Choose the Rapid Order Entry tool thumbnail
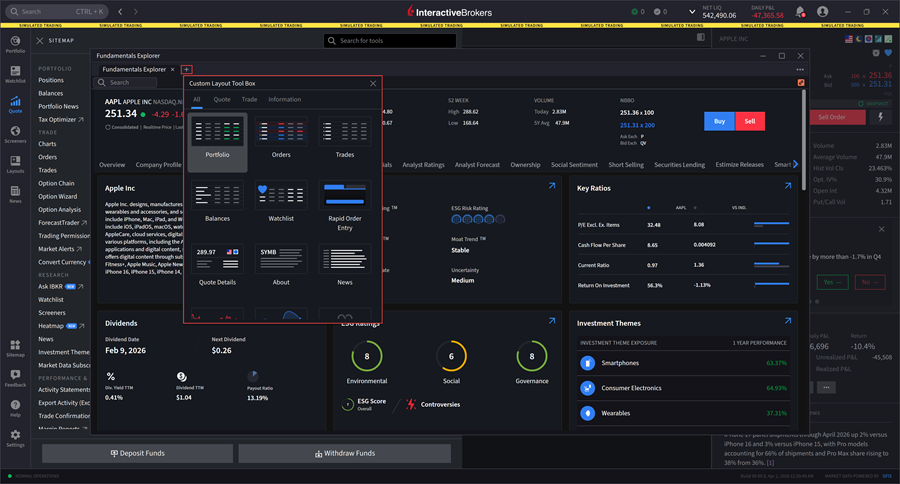Screen dimensions: 900x484 (344, 196)
